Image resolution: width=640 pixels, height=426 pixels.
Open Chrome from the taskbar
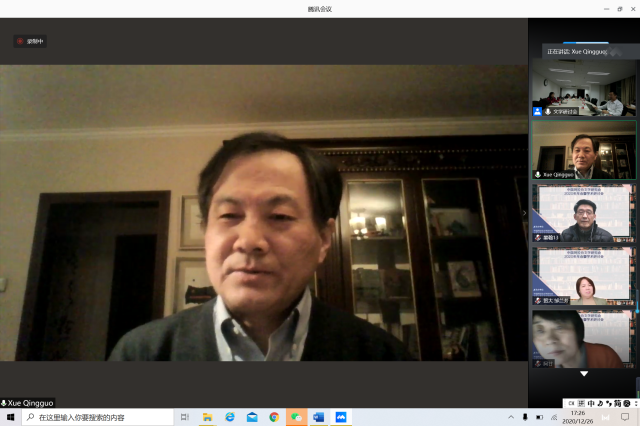click(274, 417)
